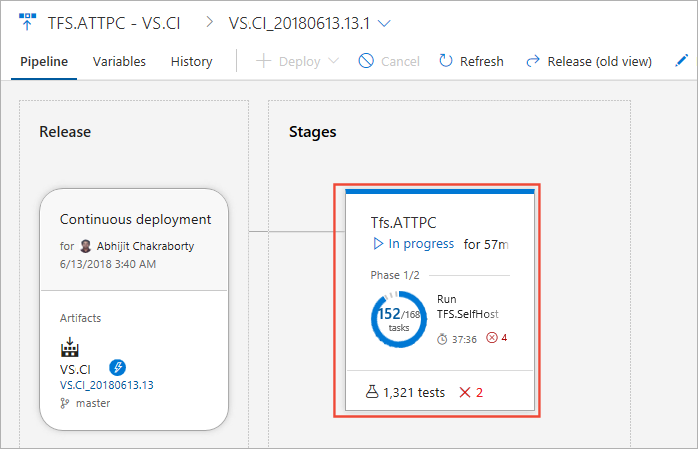Click Abhijit Chakraborty's avatar picture
This screenshot has width=698, height=449.
pos(86,246)
